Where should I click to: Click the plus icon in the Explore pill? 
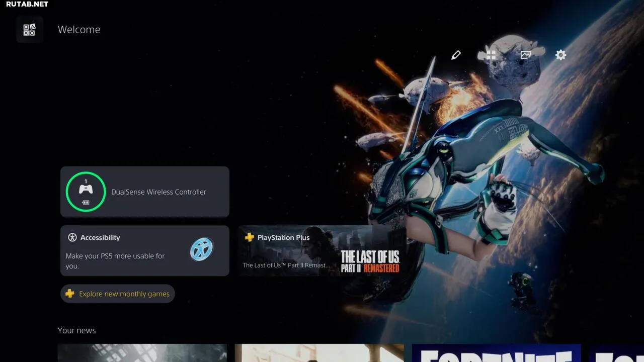point(70,294)
